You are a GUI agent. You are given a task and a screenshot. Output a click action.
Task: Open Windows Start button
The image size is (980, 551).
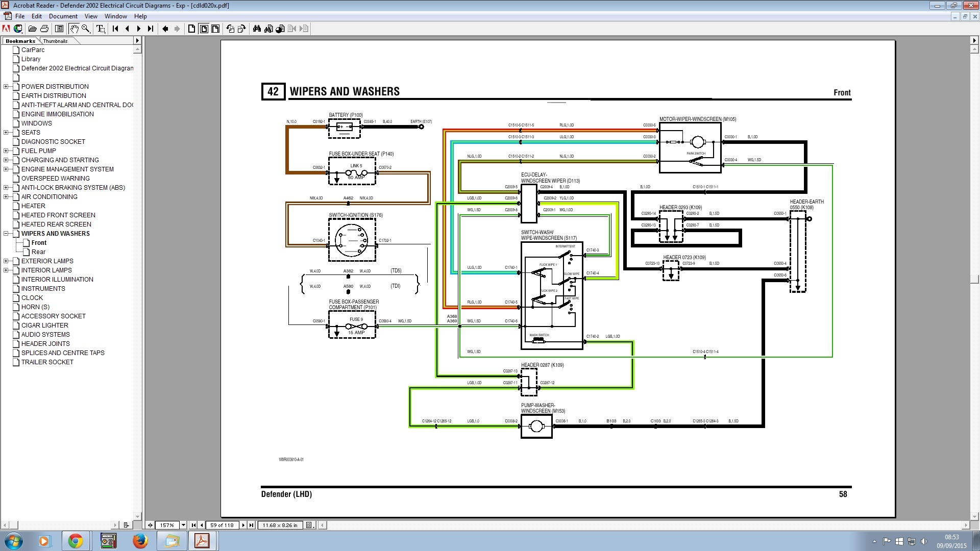(x=13, y=541)
